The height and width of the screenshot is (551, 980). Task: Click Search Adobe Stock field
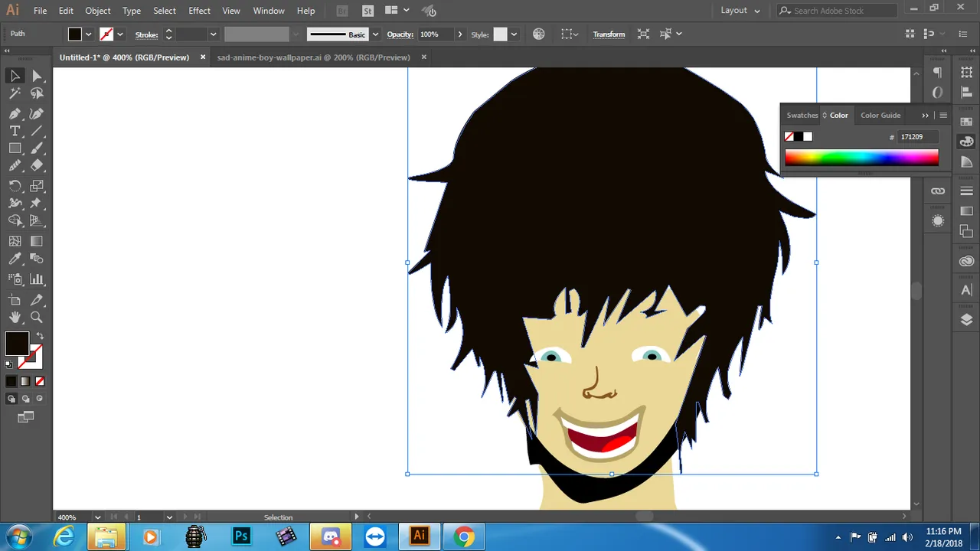[838, 11]
